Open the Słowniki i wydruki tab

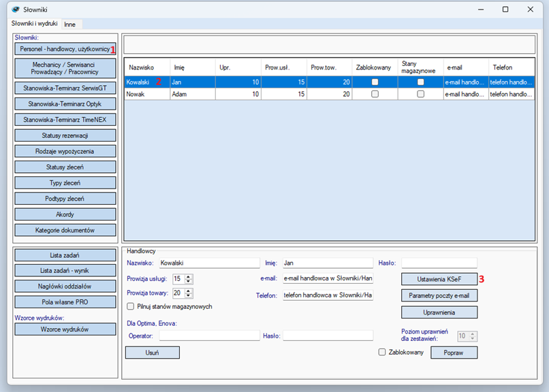(x=34, y=24)
